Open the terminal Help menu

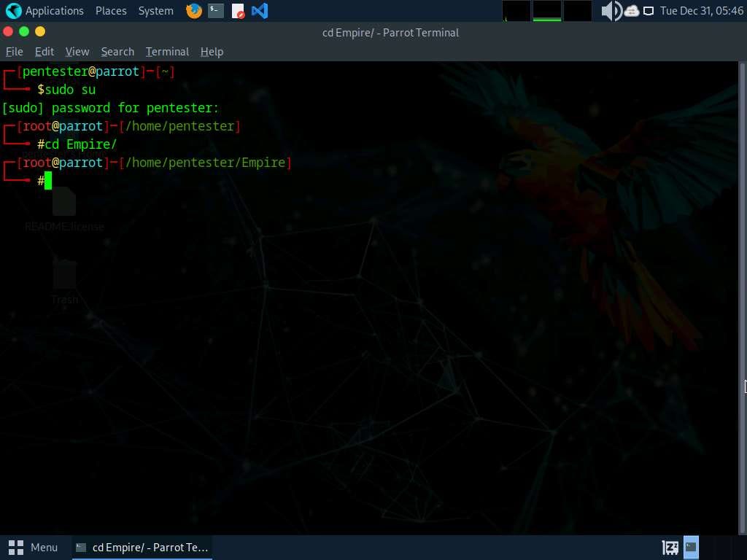point(212,52)
